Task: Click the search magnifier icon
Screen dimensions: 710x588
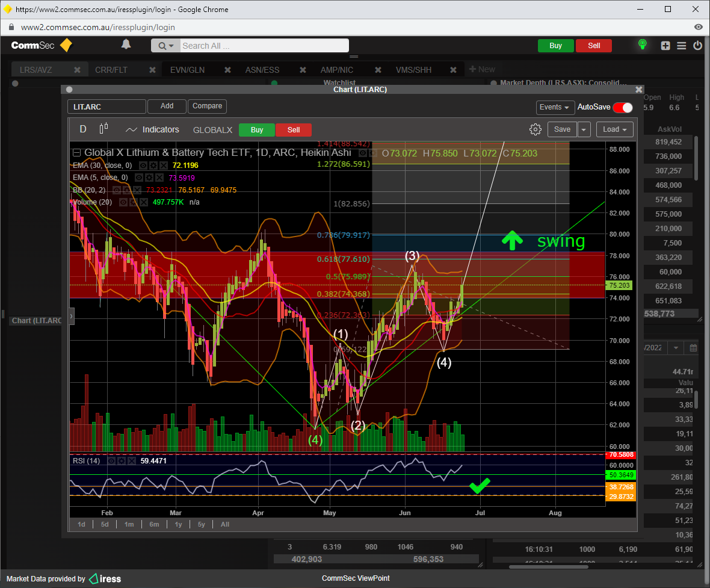Action: pos(162,46)
